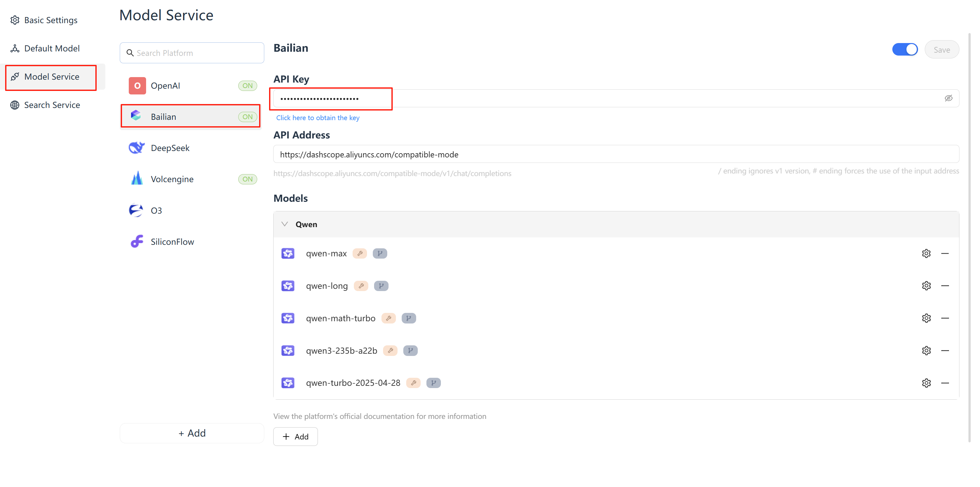
Task: Click qwen-math-turbo branch badge
Action: [408, 318]
